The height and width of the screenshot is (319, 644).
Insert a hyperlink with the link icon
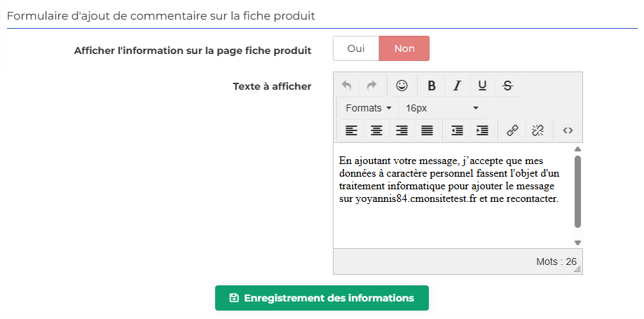(x=512, y=130)
